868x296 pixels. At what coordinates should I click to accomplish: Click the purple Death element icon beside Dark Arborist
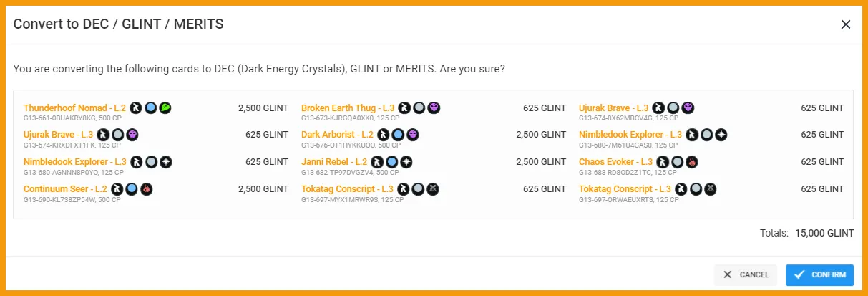pos(412,135)
